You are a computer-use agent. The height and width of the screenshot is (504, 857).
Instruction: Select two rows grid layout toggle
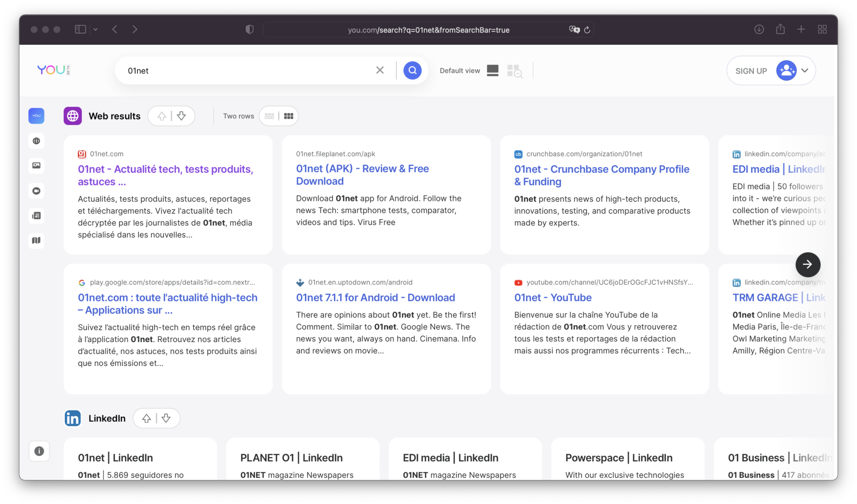pos(289,116)
